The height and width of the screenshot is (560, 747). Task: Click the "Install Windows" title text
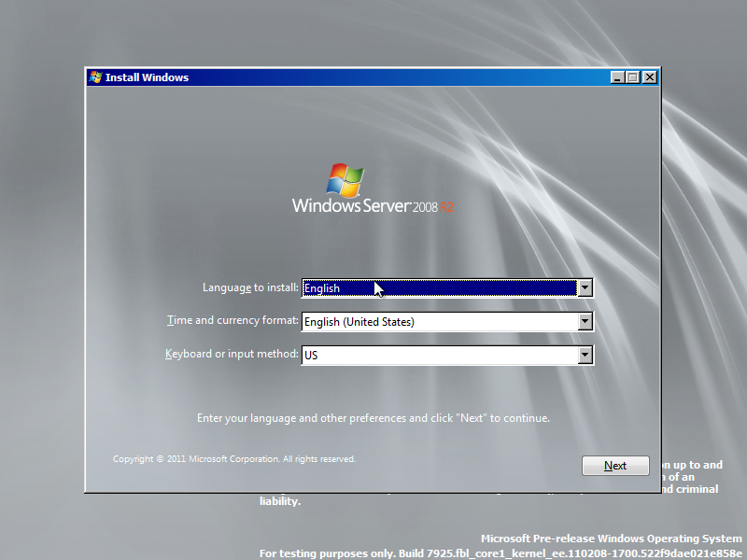click(x=147, y=77)
